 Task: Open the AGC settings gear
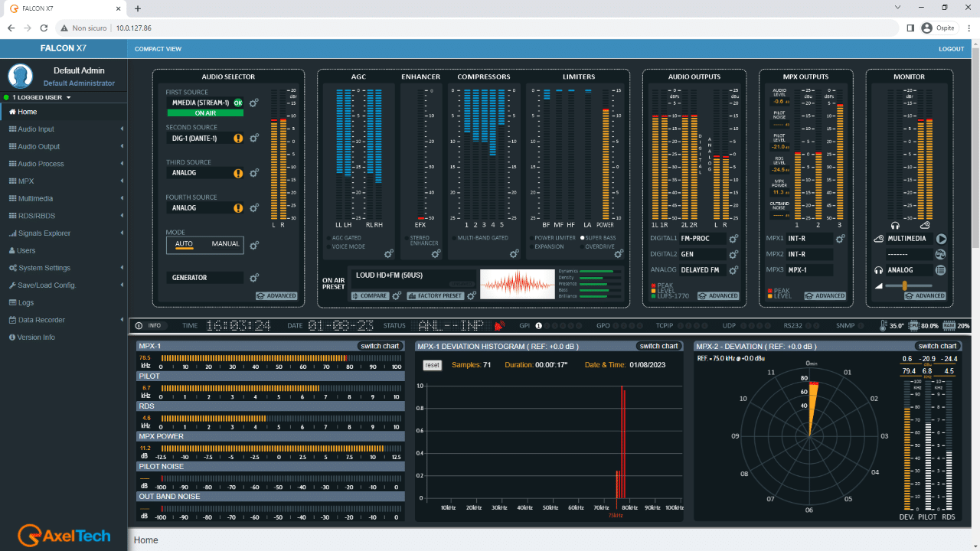point(389,253)
